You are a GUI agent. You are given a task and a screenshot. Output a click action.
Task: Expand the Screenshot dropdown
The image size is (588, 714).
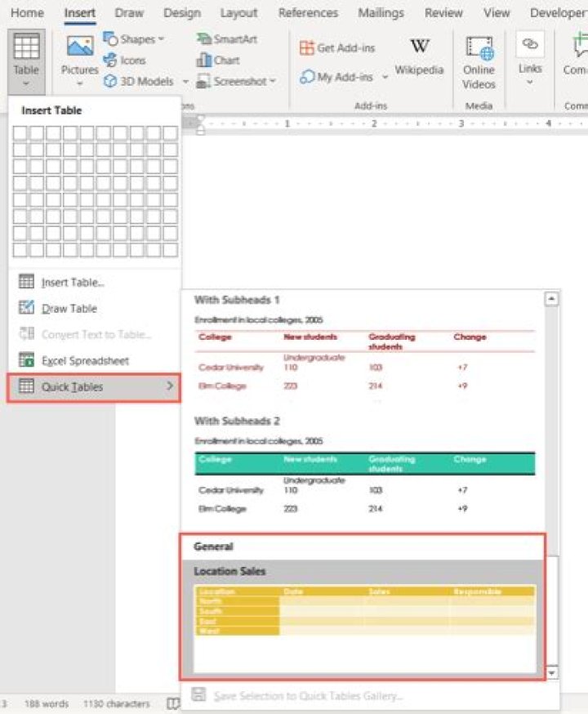(x=273, y=81)
